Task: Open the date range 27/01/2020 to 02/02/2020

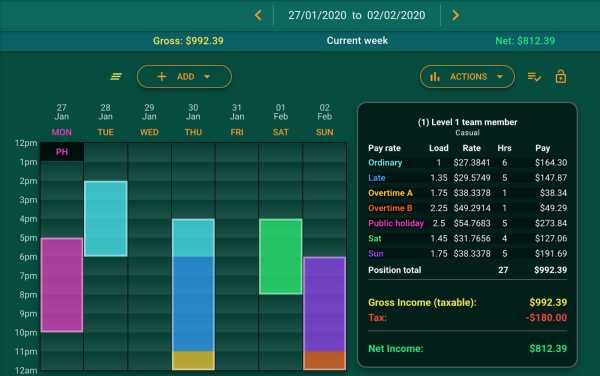Action: 357,15
